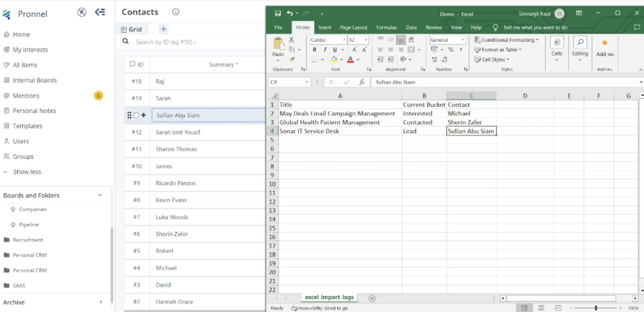Screen dimensions: 644x312
Task: Click the Save icon in Excel title bar
Action: (x=278, y=13)
